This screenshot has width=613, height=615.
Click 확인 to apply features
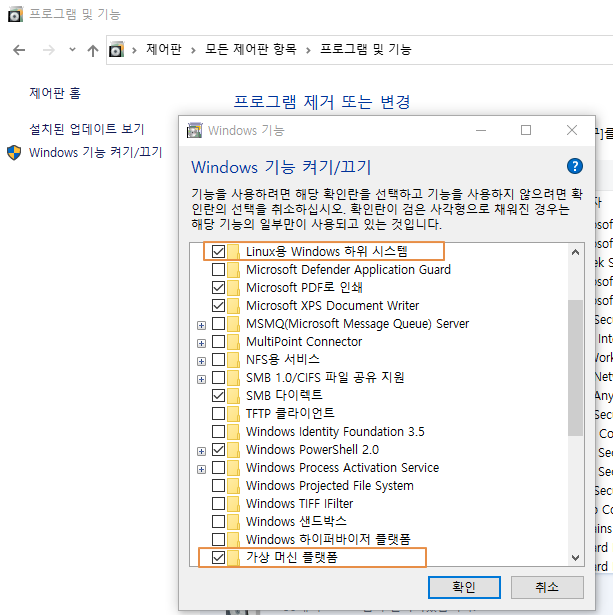[464, 587]
